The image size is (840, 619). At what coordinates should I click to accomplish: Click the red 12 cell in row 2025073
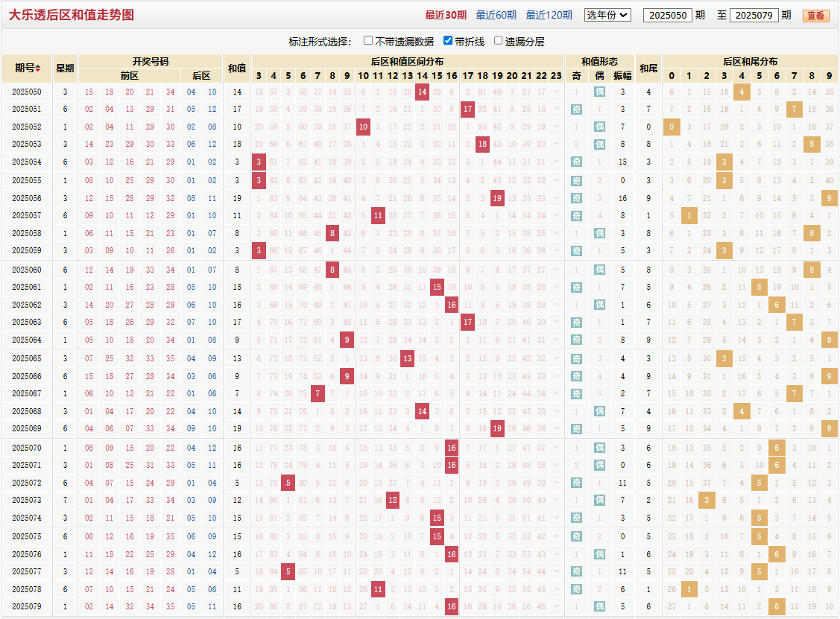pos(393,500)
